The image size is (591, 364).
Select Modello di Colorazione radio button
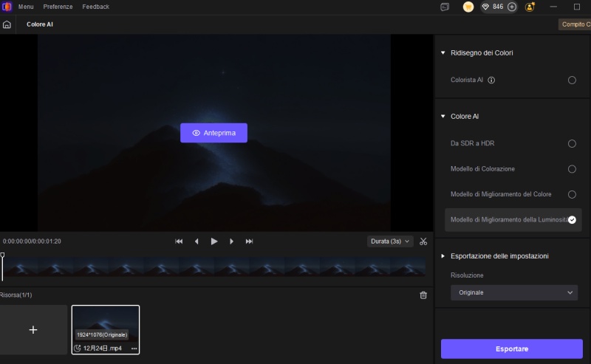[x=572, y=169]
